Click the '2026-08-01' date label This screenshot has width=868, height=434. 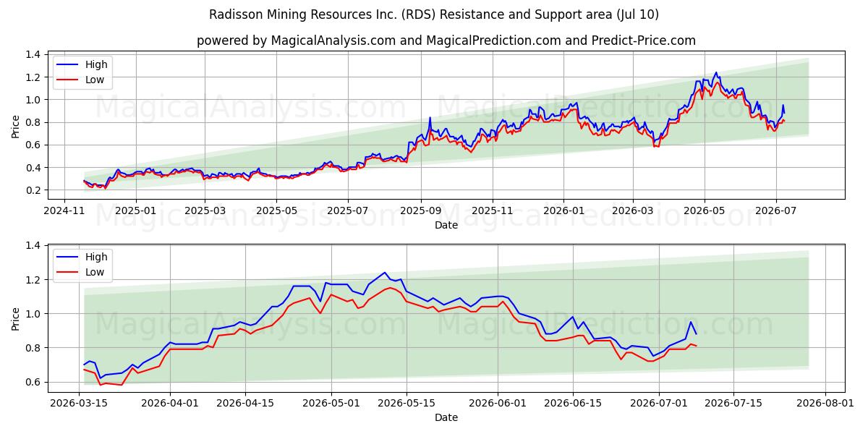[824, 403]
